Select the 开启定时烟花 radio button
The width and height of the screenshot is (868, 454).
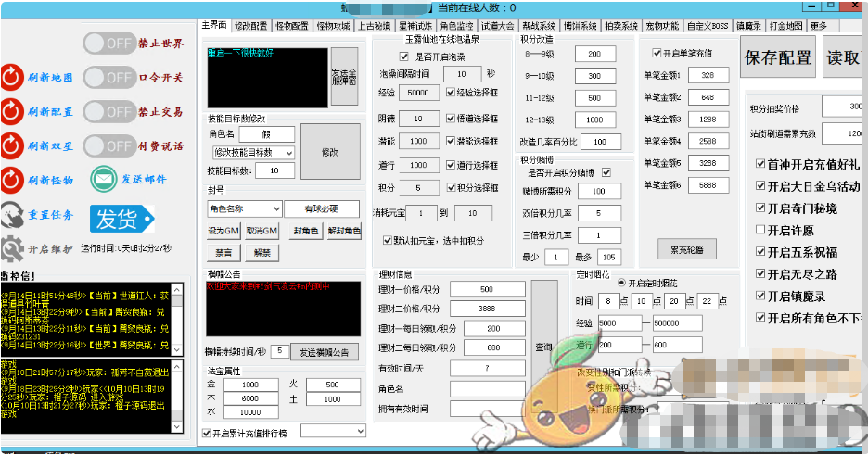(620, 282)
